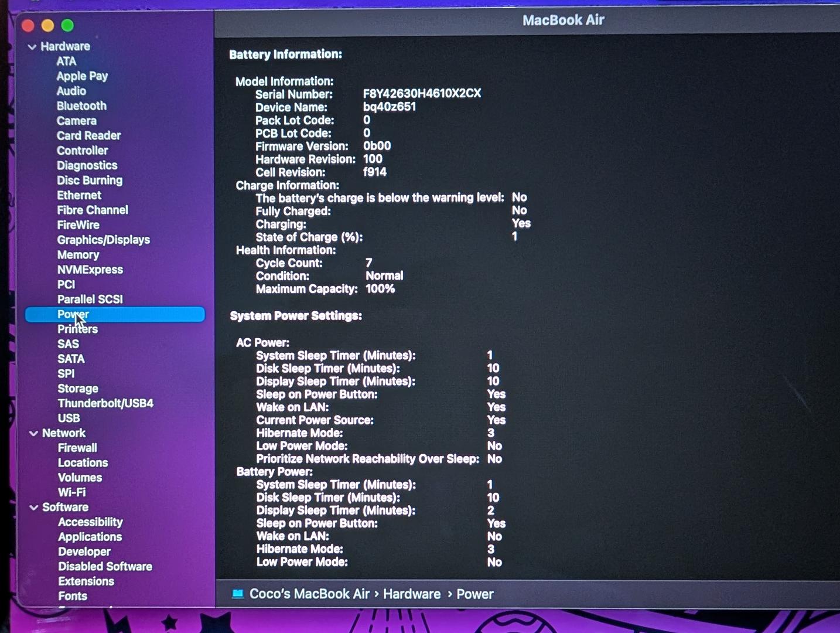
Task: Click Coco's MacBook Air in path bar
Action: tap(309, 594)
